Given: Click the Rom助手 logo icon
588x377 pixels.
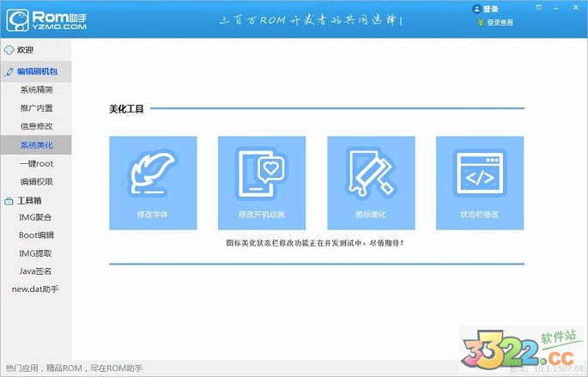Looking at the screenshot, I should (x=18, y=20).
